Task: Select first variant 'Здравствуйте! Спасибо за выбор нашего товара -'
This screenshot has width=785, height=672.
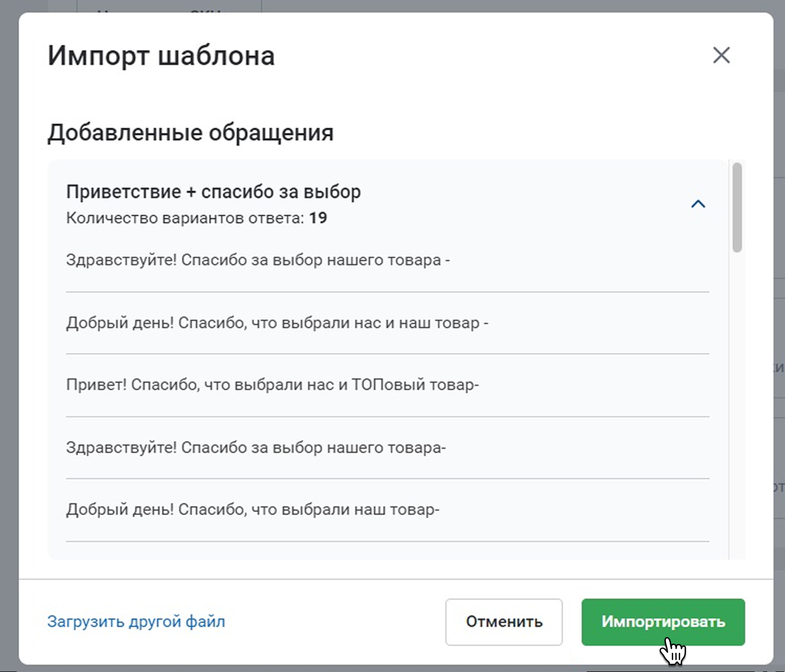Action: tap(258, 260)
